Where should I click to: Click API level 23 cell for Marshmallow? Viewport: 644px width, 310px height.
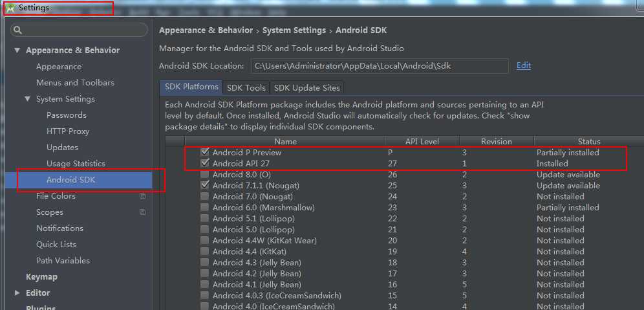coord(392,208)
